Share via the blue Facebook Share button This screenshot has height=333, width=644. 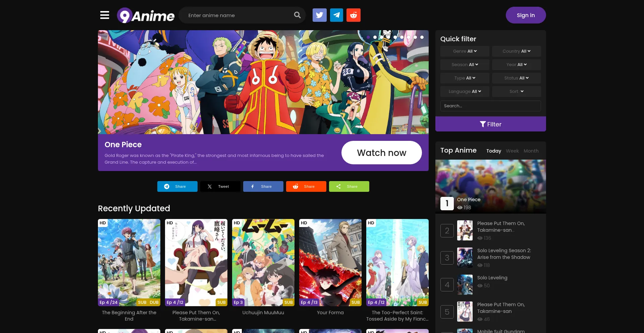[x=263, y=186]
